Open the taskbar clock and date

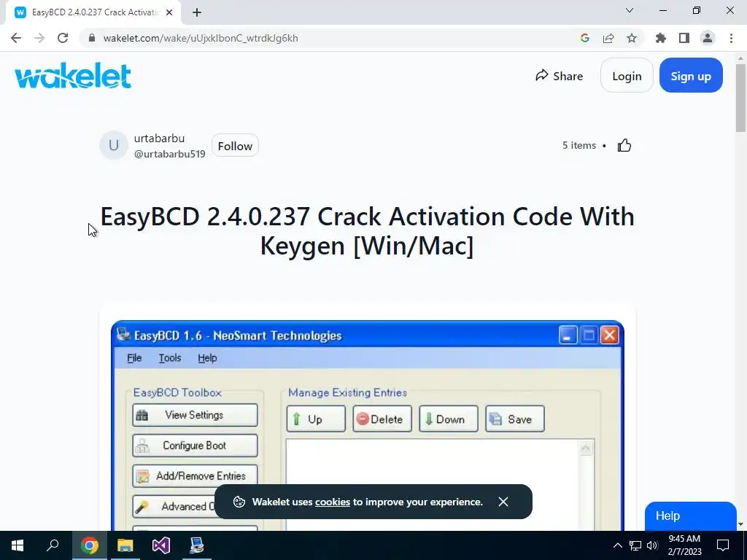[x=684, y=545]
